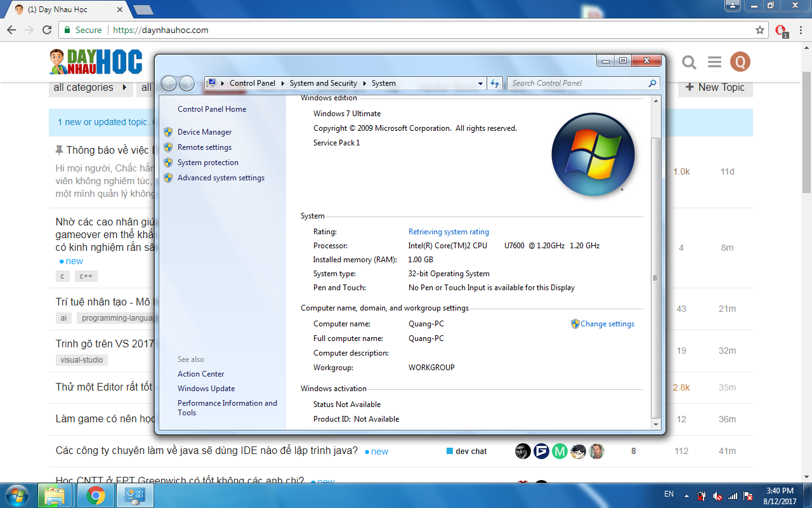The image size is (812, 508).
Task: Open Windows Update link
Action: click(206, 389)
